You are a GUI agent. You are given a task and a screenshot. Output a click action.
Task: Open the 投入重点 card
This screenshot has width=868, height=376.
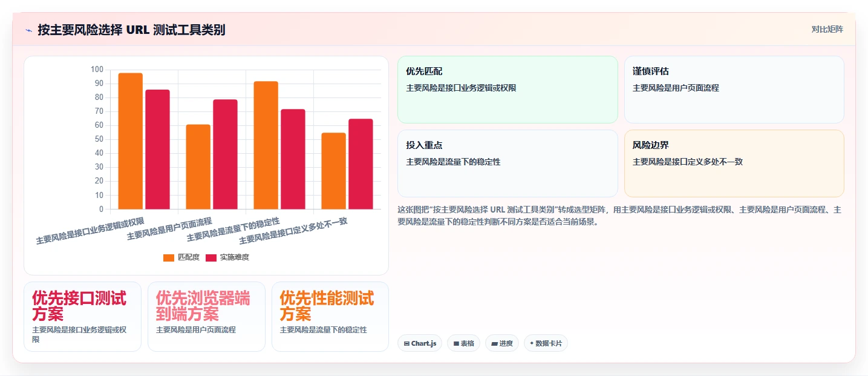click(x=507, y=163)
